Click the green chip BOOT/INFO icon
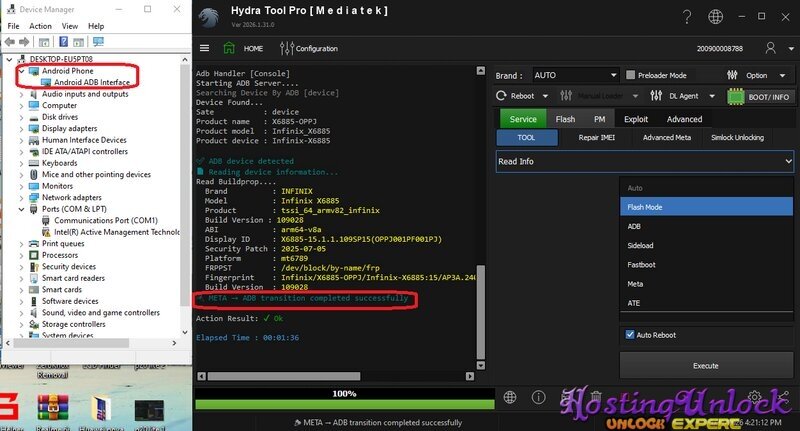The image size is (800, 431). tap(736, 97)
